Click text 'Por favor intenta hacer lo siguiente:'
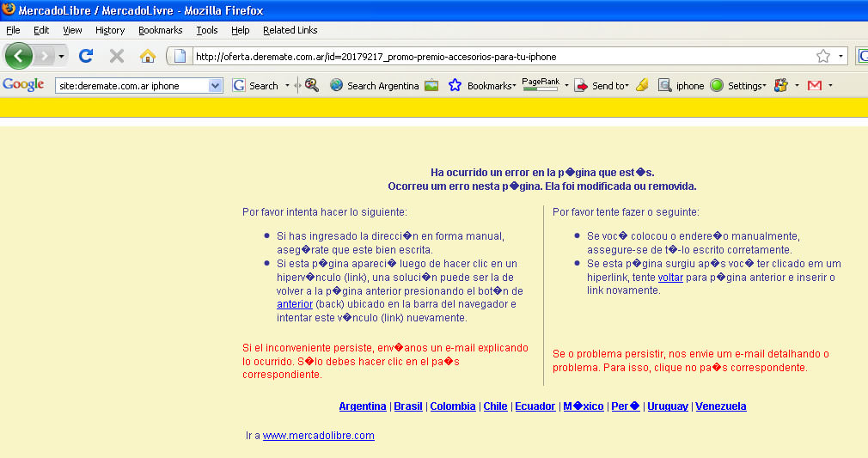Viewport: 868px width, 458px height. 324,212
